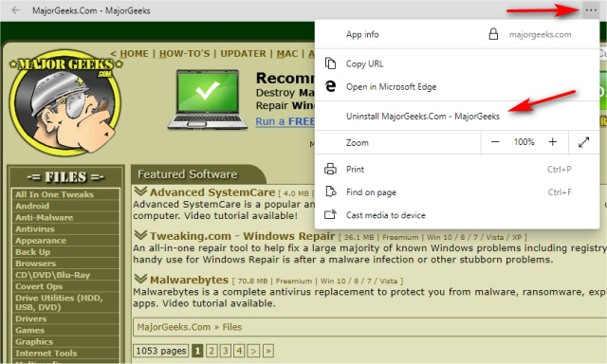Click the back arrow in the title bar

pyautogui.click(x=15, y=10)
